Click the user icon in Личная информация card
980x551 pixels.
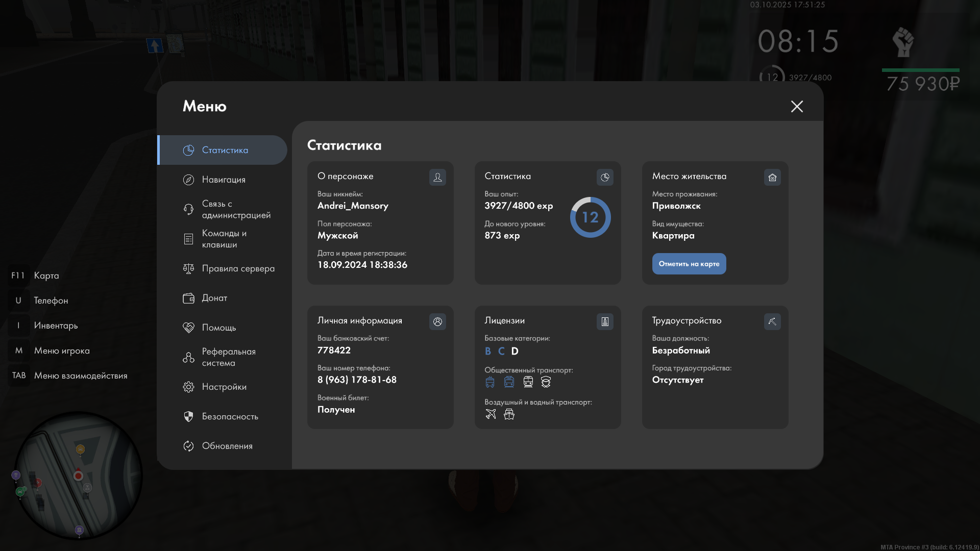437,321
